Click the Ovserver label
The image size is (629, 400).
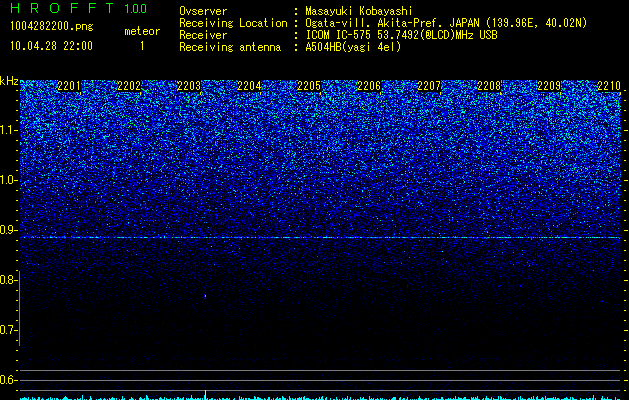click(x=203, y=11)
